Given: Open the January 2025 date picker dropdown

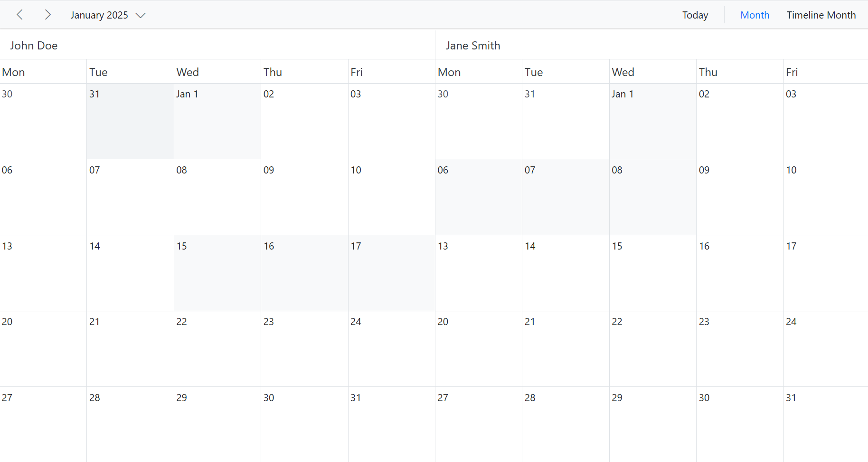Looking at the screenshot, I should click(108, 15).
